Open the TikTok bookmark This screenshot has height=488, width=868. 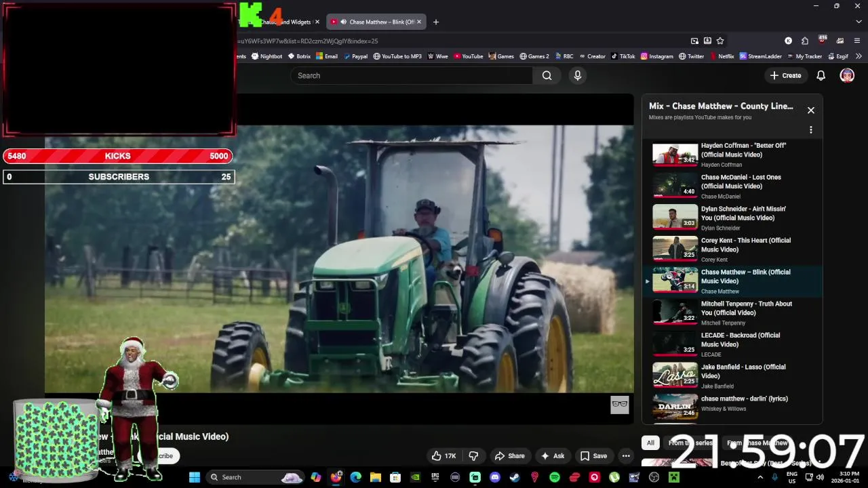623,56
